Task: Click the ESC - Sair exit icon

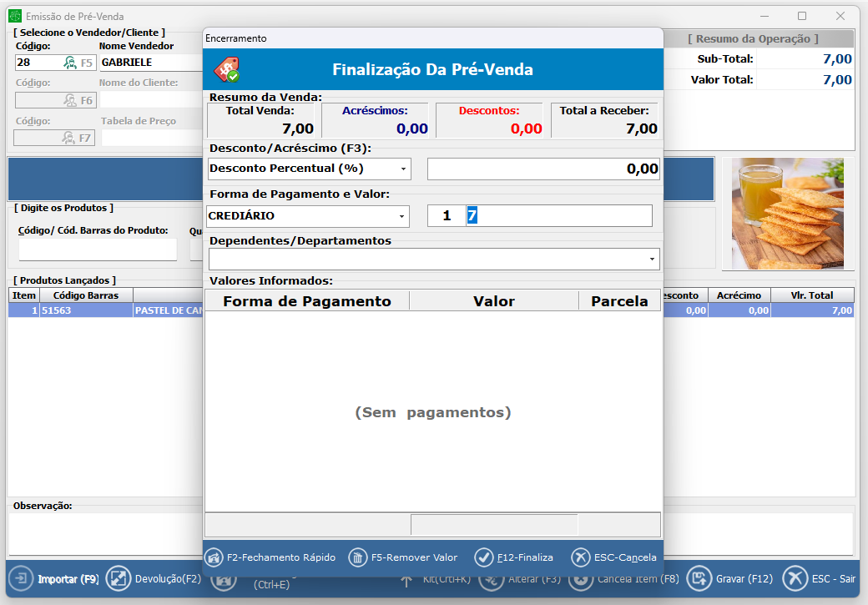Action: 795,578
